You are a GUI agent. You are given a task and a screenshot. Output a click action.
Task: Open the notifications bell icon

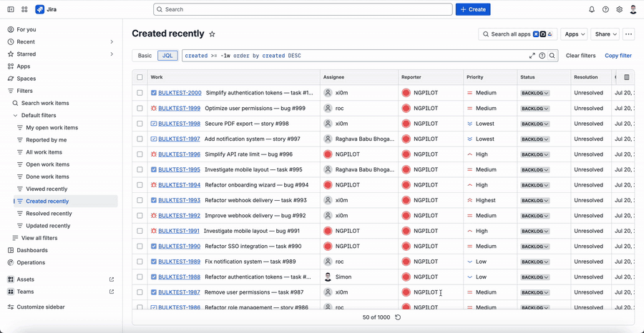592,9
